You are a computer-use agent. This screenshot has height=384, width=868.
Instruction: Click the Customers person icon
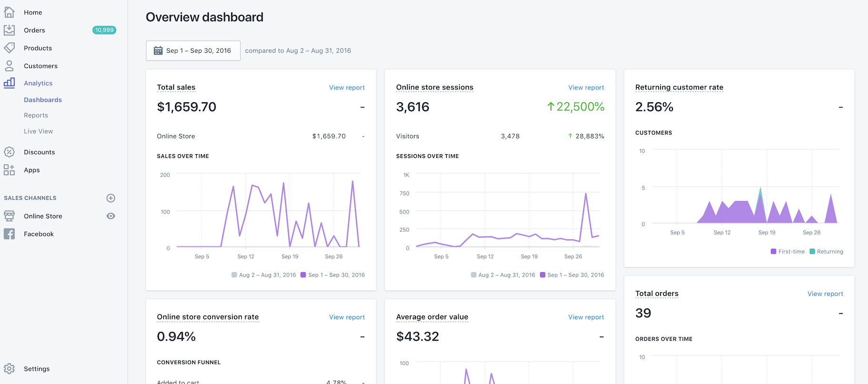coord(9,66)
